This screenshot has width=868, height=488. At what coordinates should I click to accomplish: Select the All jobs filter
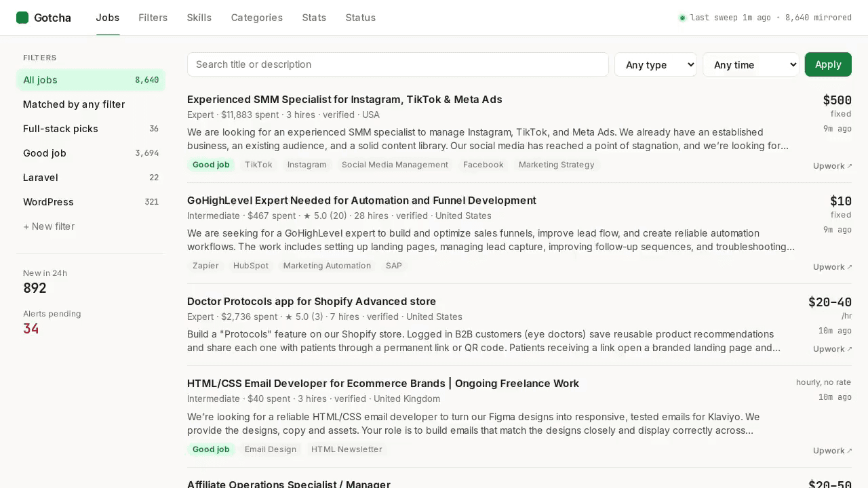tap(91, 80)
